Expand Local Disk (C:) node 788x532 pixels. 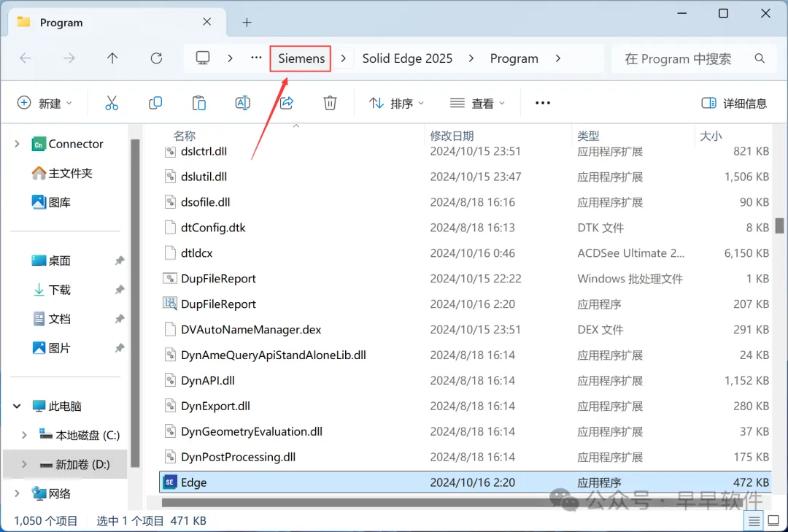click(24, 435)
